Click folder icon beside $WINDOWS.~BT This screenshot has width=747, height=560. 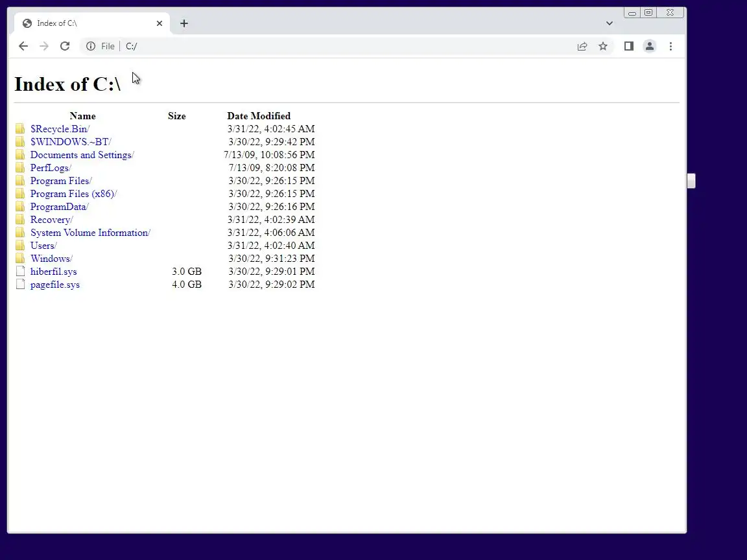(20, 141)
